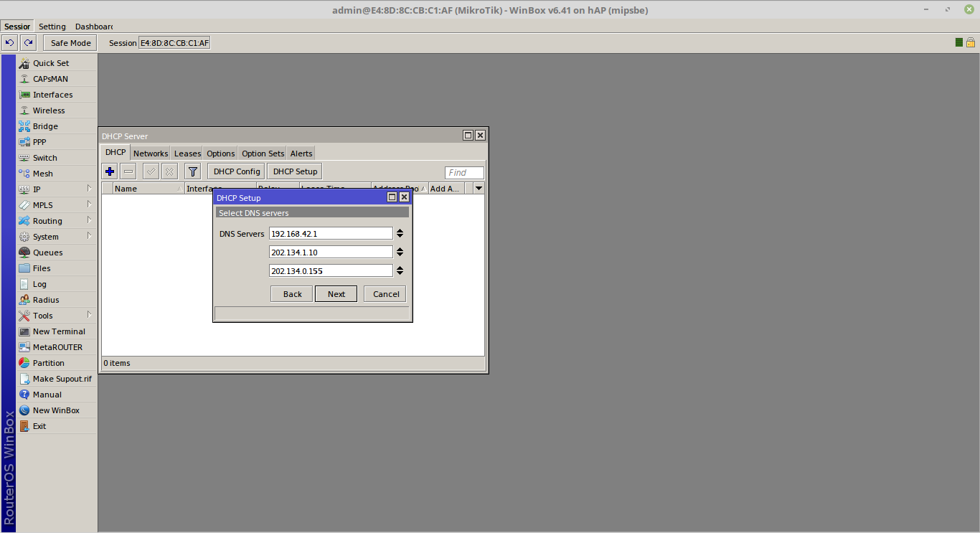Cancel the DHCP Setup wizard

(385, 294)
